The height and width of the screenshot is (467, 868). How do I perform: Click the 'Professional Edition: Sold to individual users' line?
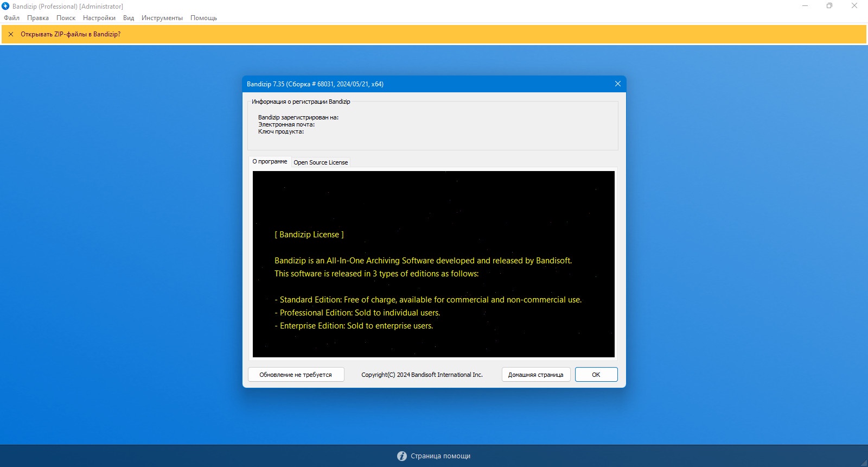(x=358, y=313)
